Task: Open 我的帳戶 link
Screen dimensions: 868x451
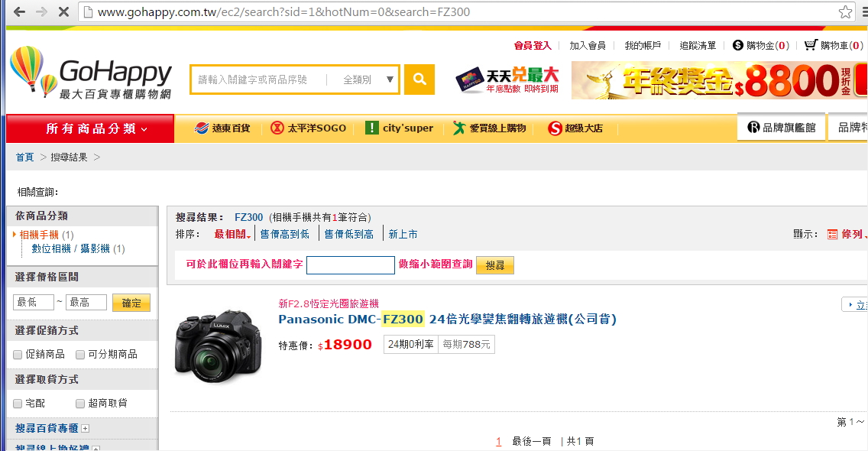Action: (x=643, y=45)
